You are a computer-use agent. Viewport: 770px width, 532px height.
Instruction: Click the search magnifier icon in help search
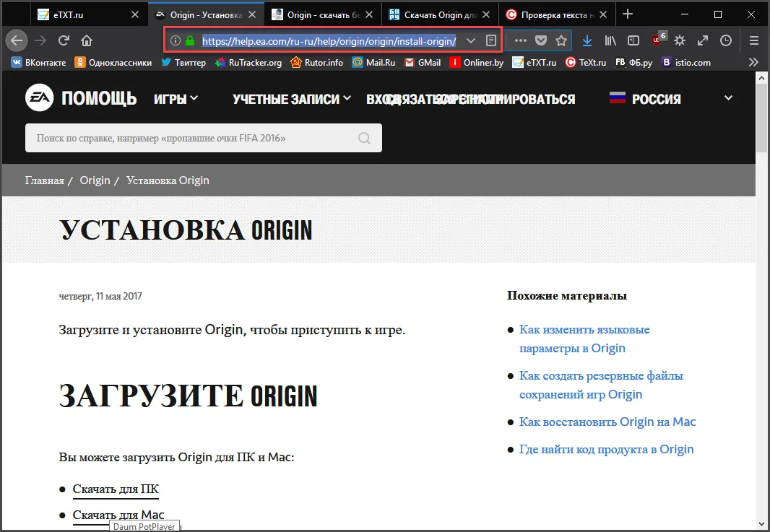tap(364, 138)
